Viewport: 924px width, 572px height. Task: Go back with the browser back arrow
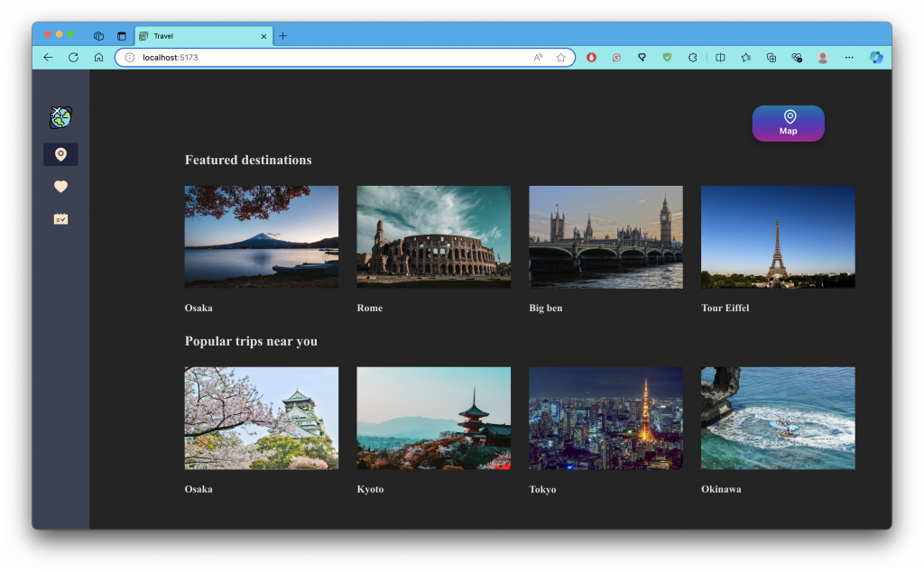pyautogui.click(x=49, y=57)
